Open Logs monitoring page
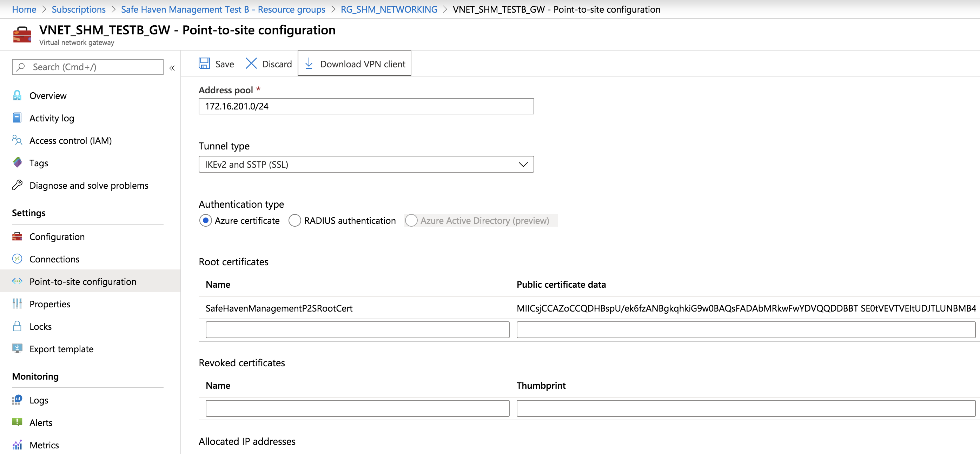Image resolution: width=980 pixels, height=454 pixels. point(39,400)
